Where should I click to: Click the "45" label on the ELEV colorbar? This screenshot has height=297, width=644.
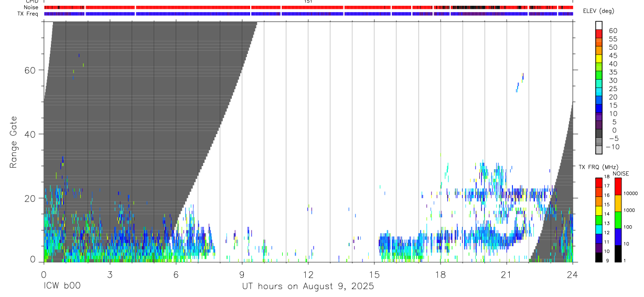pyautogui.click(x=613, y=55)
